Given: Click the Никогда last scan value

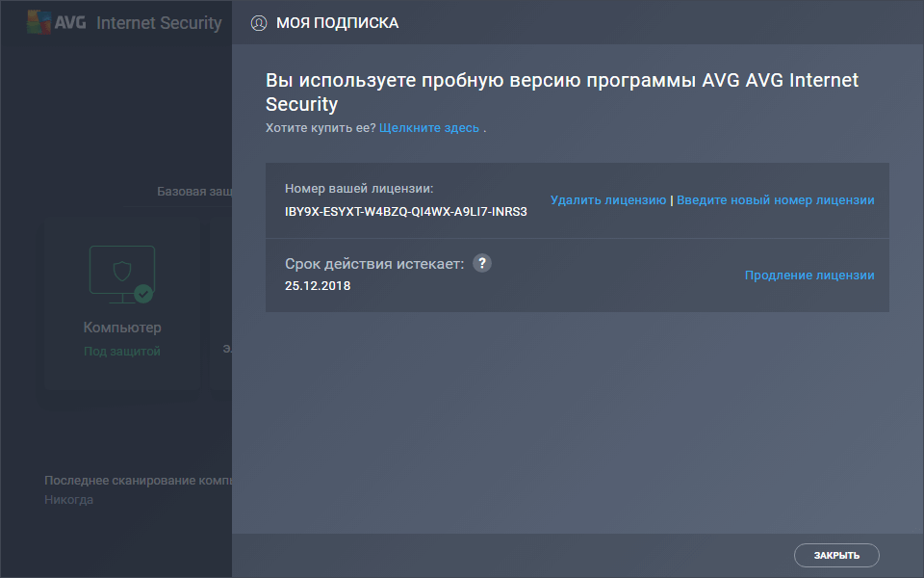Looking at the screenshot, I should point(69,500).
